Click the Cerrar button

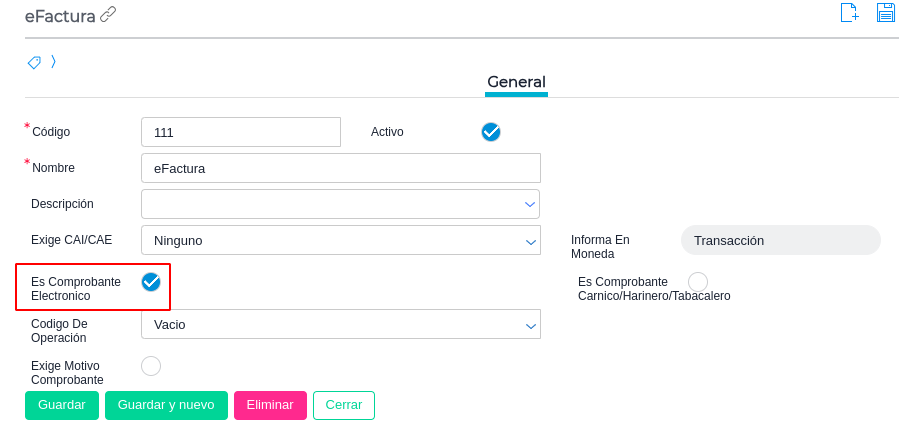tap(344, 405)
